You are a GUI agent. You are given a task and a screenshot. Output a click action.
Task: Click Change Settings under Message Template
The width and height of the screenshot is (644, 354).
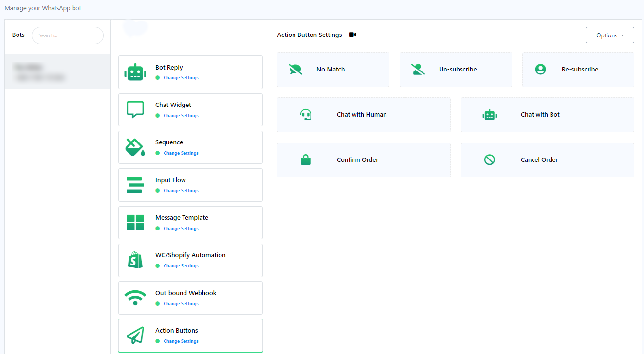tap(181, 229)
